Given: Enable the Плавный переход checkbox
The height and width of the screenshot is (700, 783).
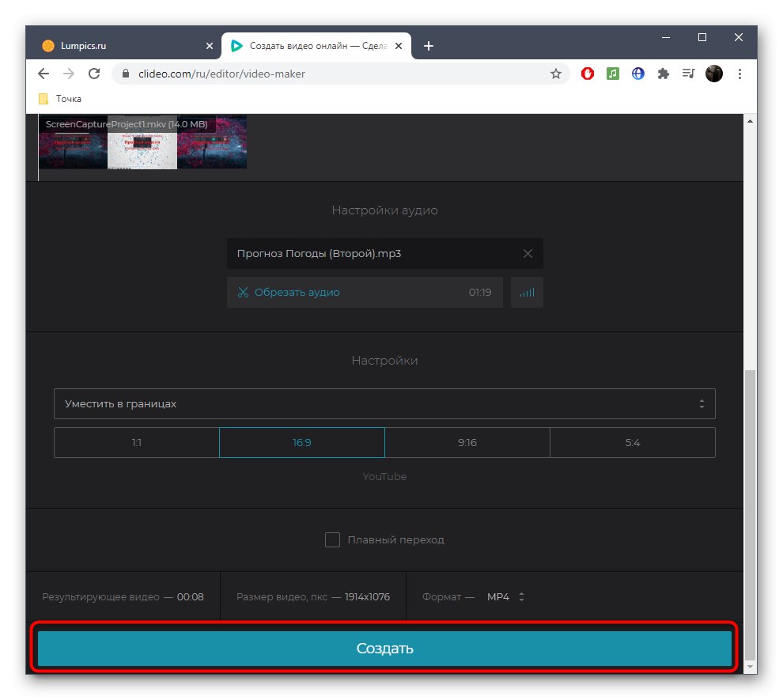Looking at the screenshot, I should coord(332,539).
